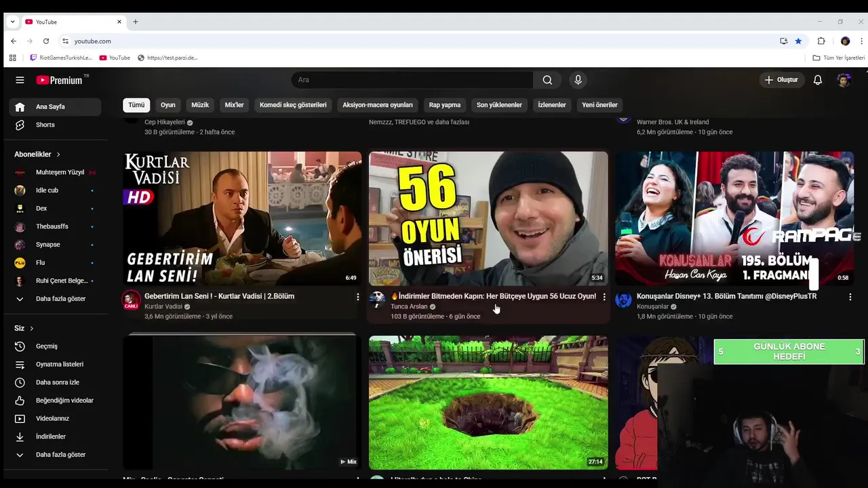Open Shorts in sidebar

point(55,125)
